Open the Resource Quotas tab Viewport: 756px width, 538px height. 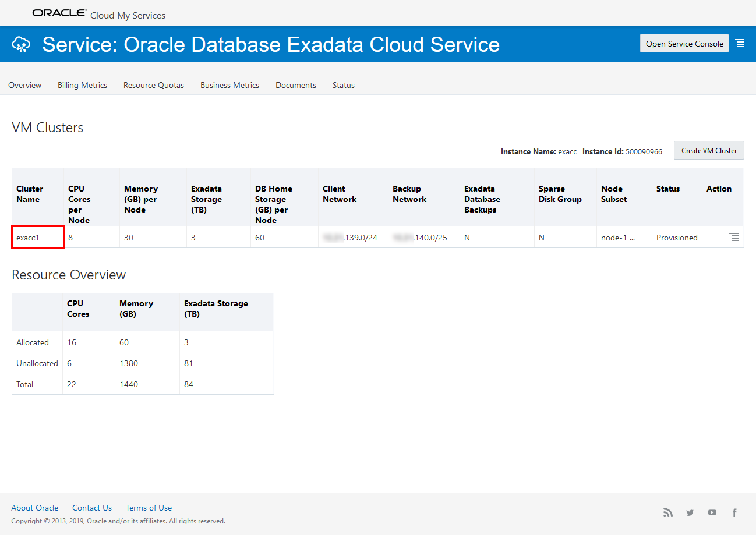pyautogui.click(x=154, y=85)
